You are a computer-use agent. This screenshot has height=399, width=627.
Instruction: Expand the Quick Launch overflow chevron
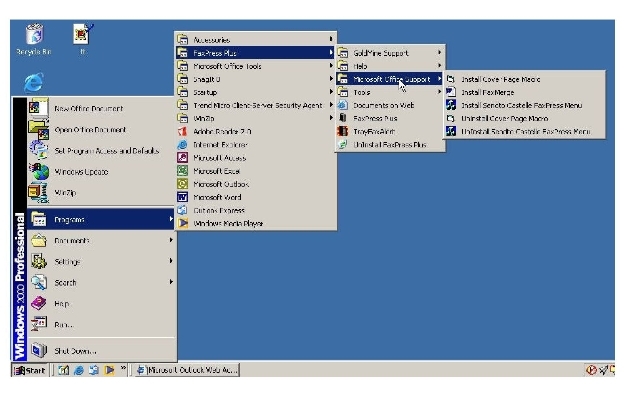[123, 368]
